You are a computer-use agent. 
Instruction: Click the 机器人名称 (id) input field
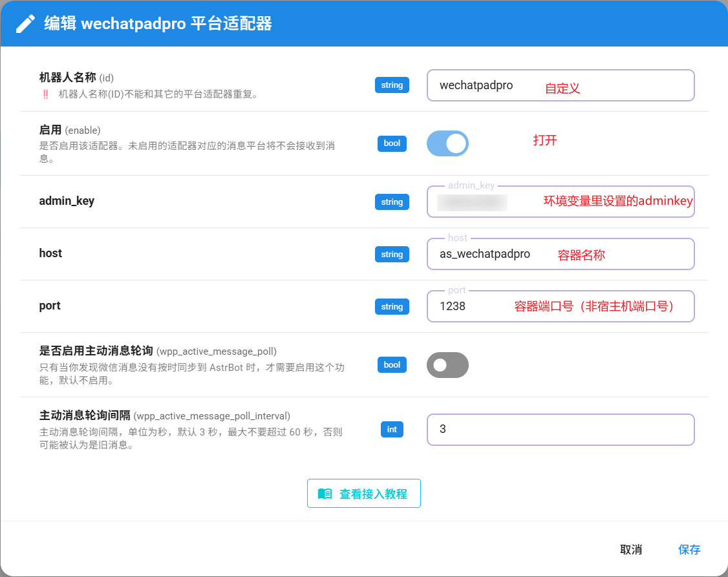[x=561, y=85]
